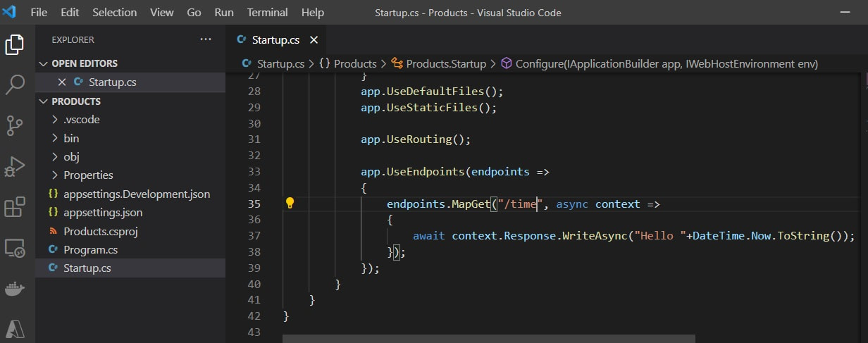Click app.UseStaticFiles() on line 29

point(429,107)
